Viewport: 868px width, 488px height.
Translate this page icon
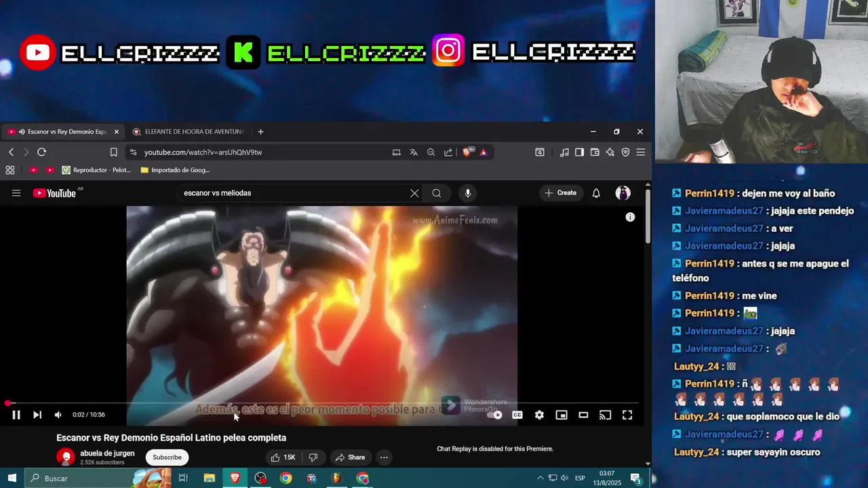point(414,152)
